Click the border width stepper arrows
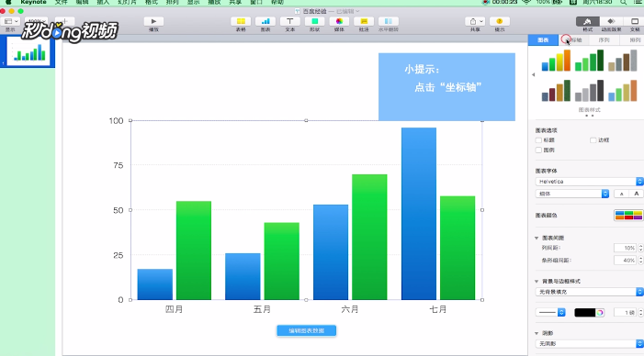Image resolution: width=644 pixels, height=356 pixels. [x=640, y=313]
